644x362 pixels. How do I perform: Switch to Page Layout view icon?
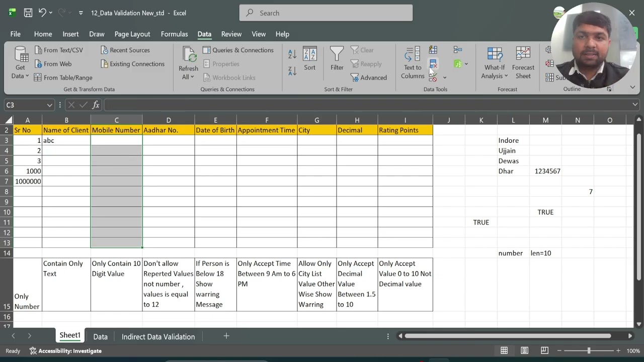tap(524, 350)
